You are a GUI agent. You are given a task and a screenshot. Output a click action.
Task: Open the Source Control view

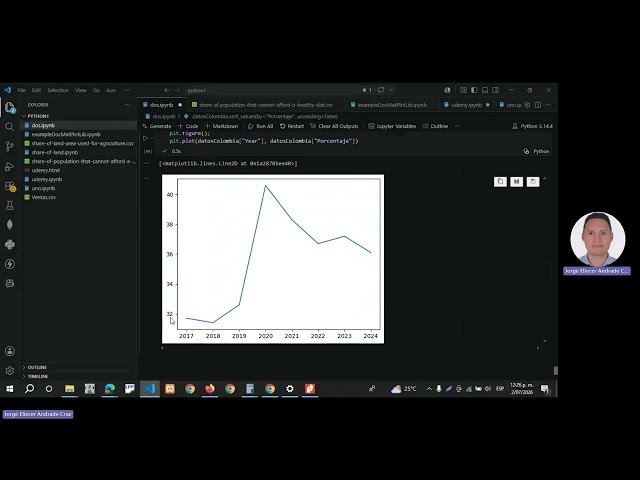(x=9, y=146)
